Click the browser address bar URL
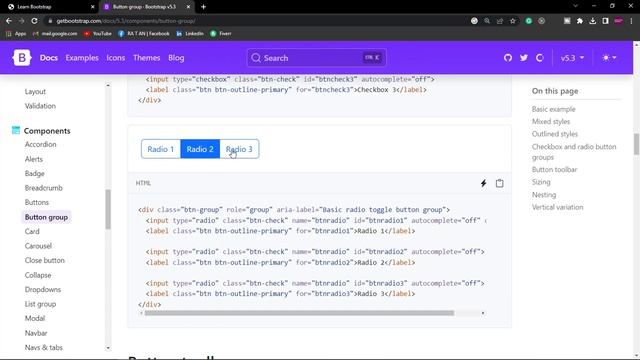 coord(126,21)
